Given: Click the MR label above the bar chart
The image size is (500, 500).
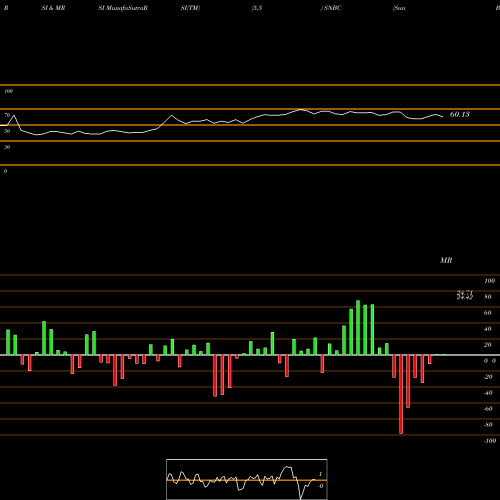Looking at the screenshot, I should pyautogui.click(x=446, y=260).
